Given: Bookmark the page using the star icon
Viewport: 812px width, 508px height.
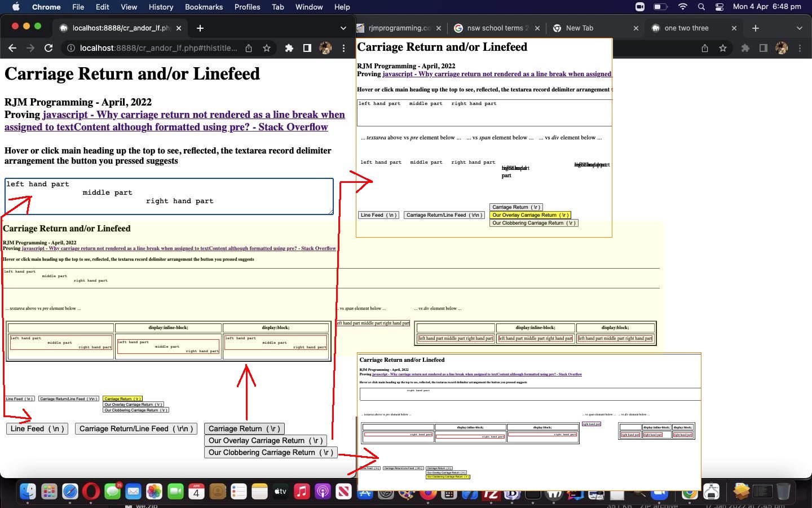Looking at the screenshot, I should click(x=266, y=48).
